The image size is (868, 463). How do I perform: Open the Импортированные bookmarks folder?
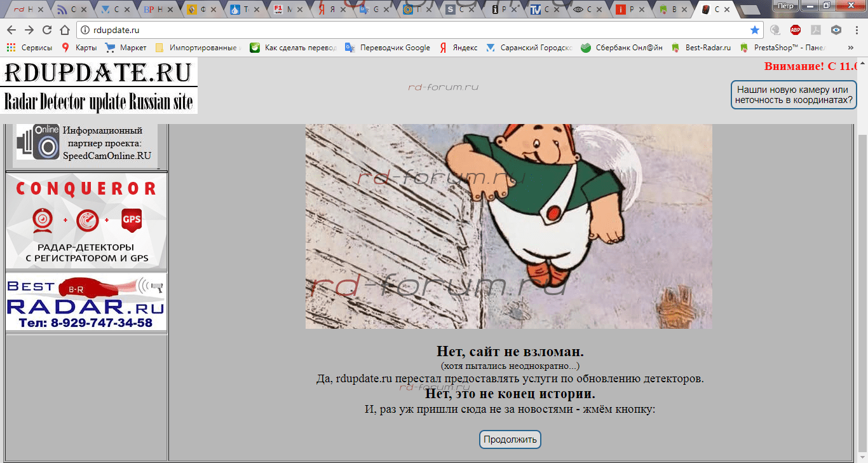(197, 48)
